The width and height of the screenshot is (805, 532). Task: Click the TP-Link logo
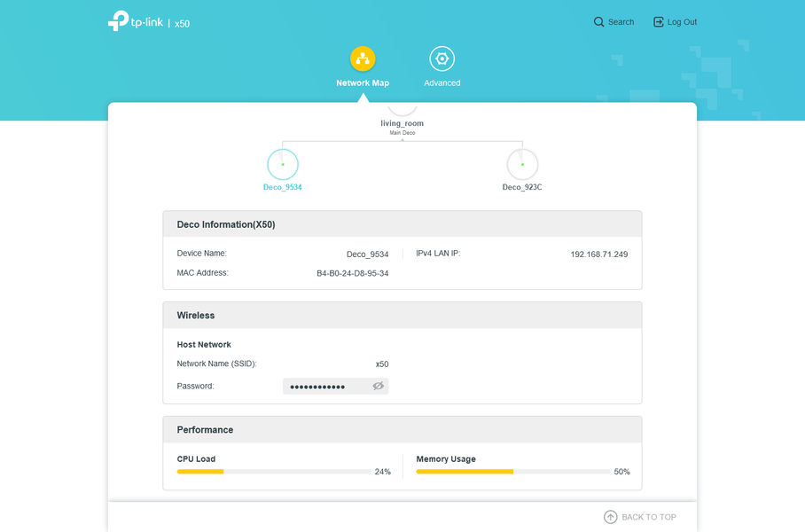136,21
